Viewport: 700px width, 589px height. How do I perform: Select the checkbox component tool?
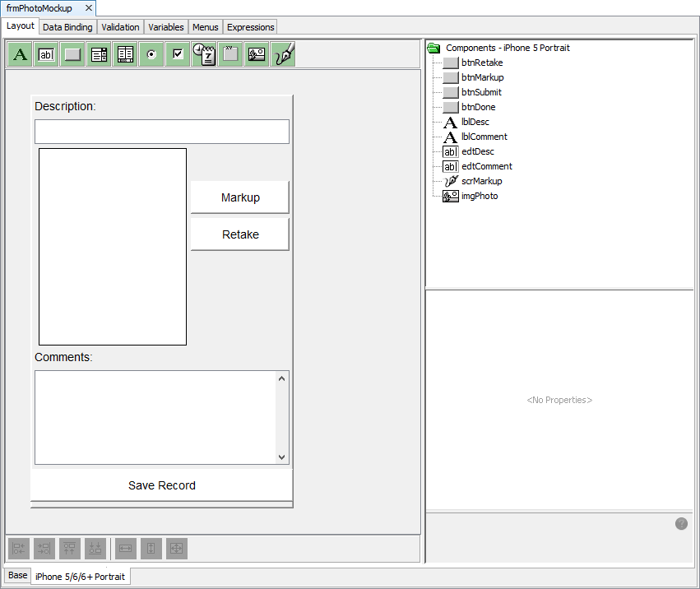point(178,54)
